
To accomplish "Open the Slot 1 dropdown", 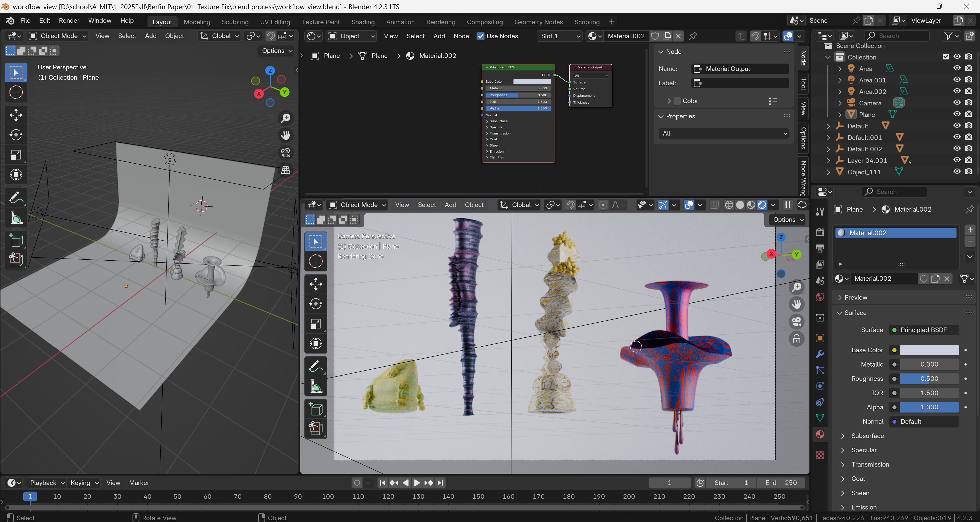I will click(x=560, y=36).
